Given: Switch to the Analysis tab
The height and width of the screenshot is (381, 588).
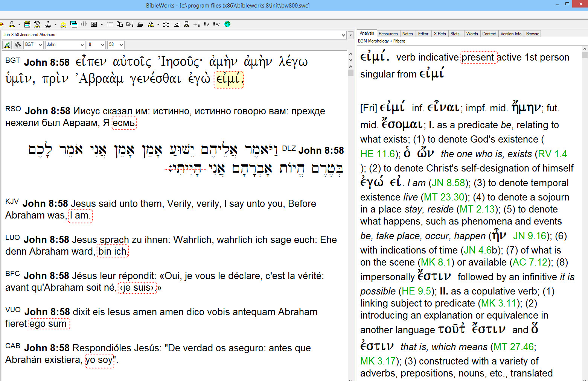Looking at the screenshot, I should click(367, 33).
